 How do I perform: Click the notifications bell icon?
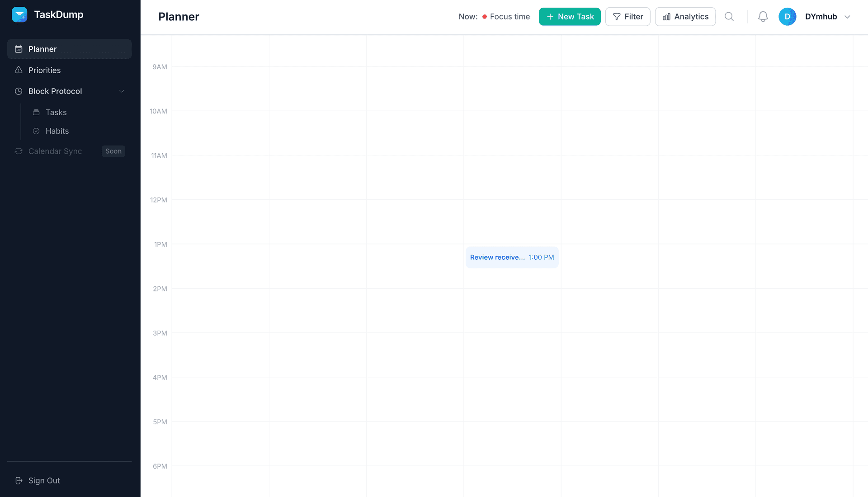763,16
